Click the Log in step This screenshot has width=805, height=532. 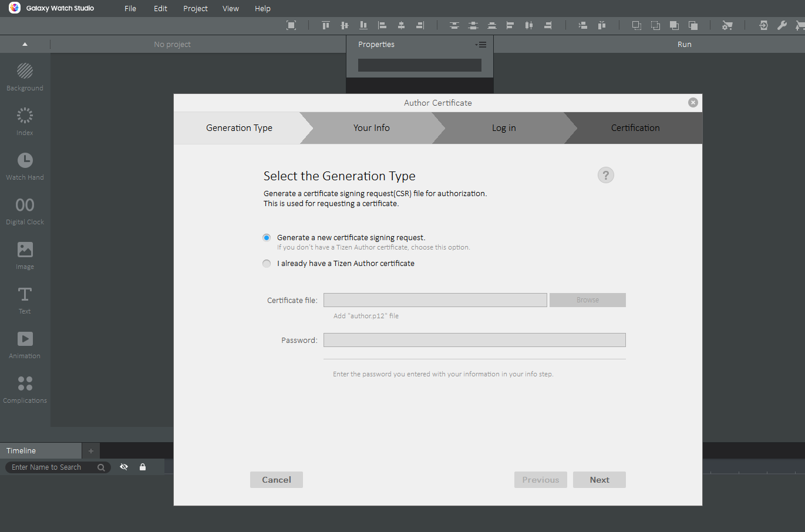pyautogui.click(x=504, y=128)
